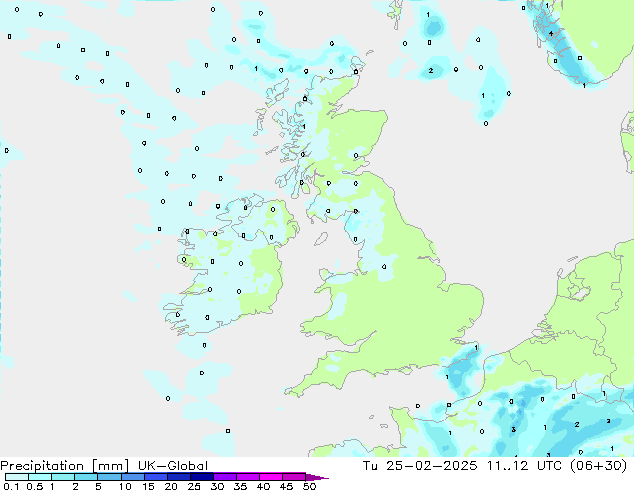The height and width of the screenshot is (490, 634).
Task: Click the '35' legend scale label
Action: [x=240, y=486]
